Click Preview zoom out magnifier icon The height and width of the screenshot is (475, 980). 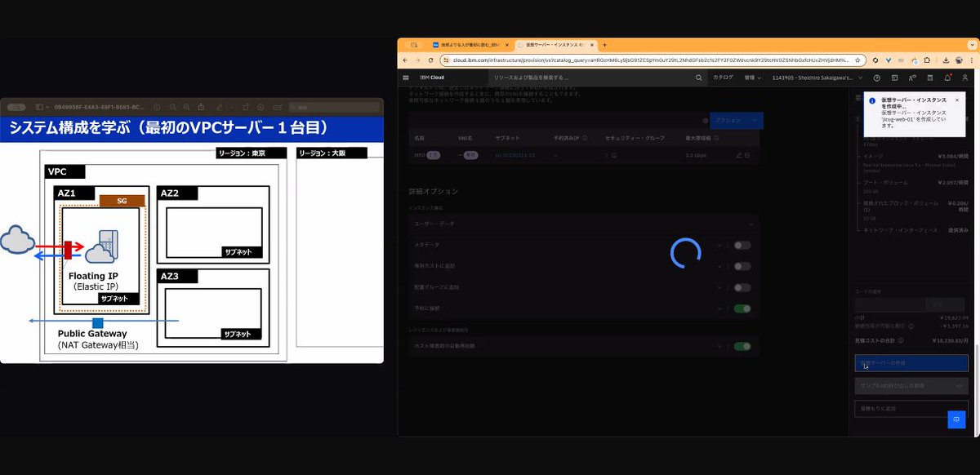pos(171,107)
